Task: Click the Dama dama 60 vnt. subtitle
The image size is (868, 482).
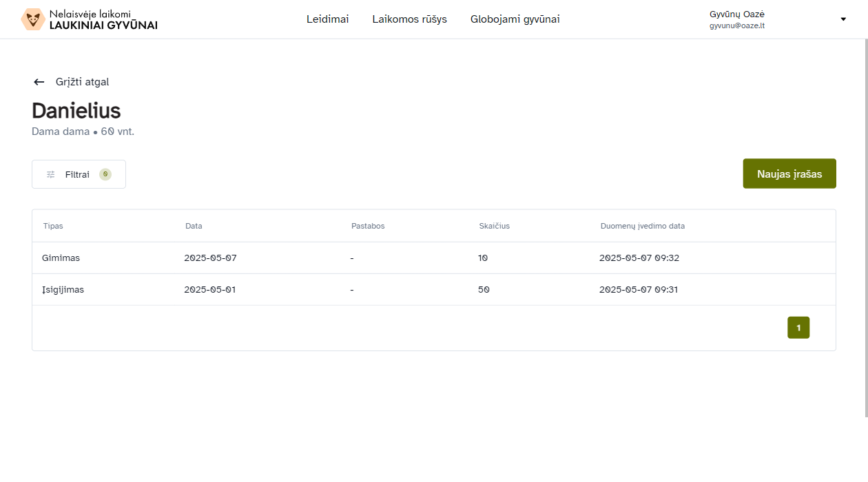Action: click(x=83, y=132)
